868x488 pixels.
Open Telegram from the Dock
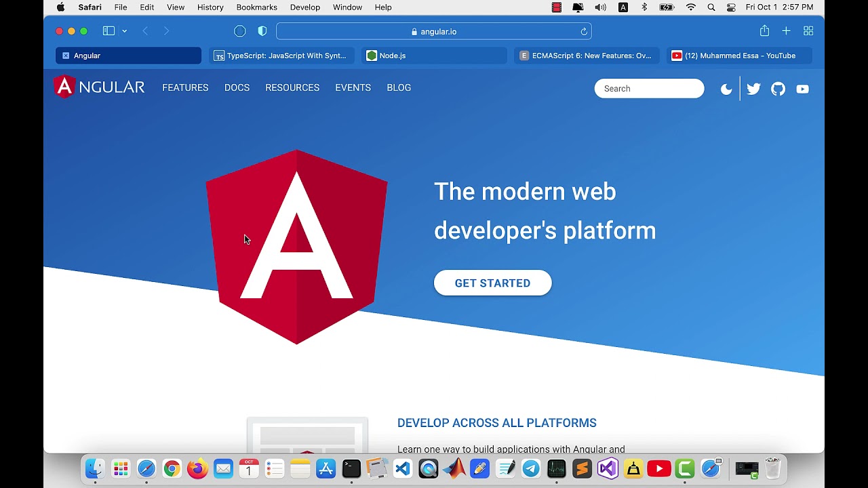531,468
